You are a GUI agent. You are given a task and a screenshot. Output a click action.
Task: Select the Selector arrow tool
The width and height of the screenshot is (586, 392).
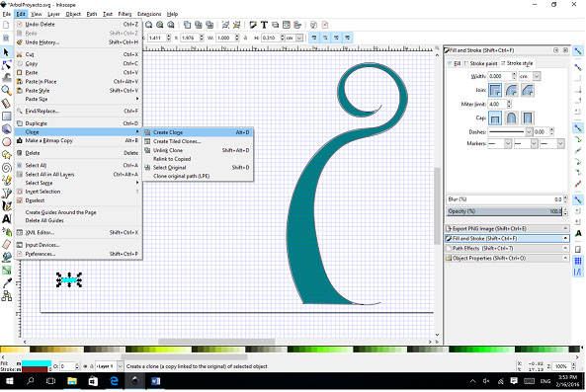pos(6,52)
